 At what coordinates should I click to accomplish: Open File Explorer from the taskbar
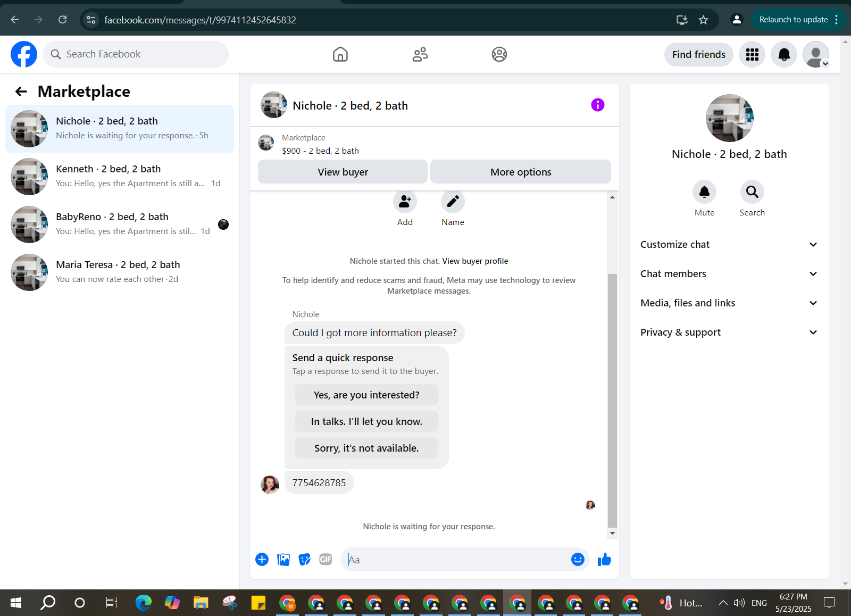pos(201,603)
